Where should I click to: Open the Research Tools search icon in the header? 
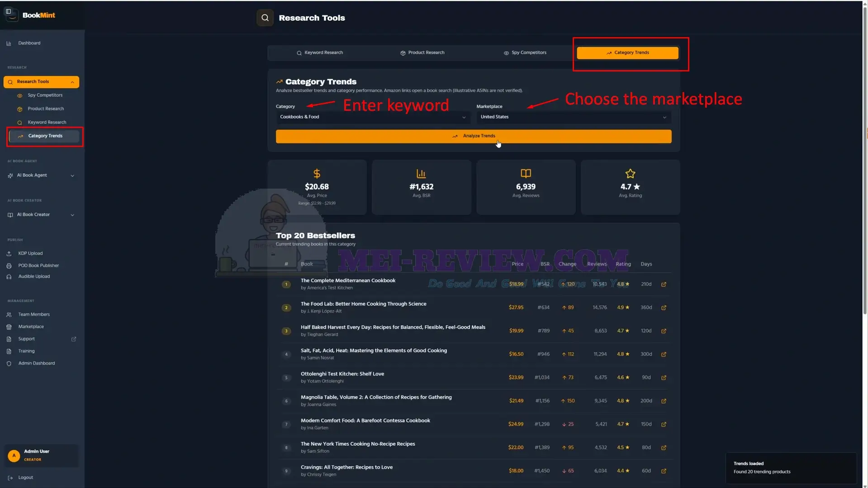[265, 18]
